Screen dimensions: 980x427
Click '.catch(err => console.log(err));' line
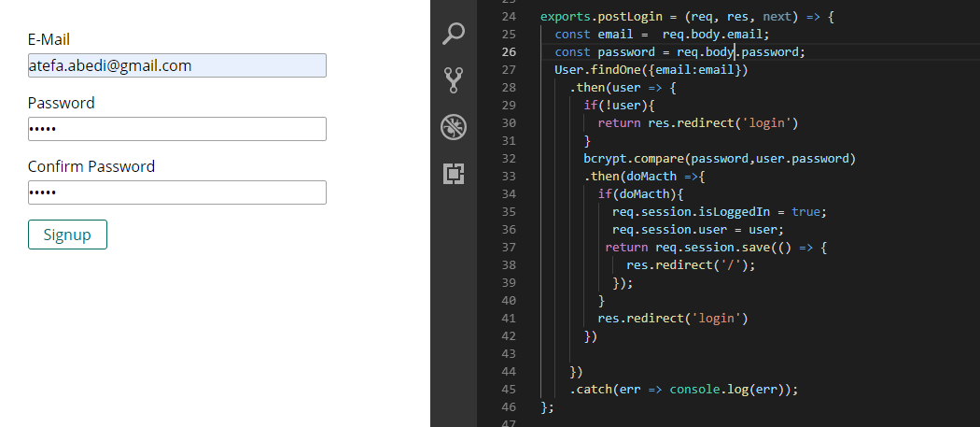click(684, 390)
